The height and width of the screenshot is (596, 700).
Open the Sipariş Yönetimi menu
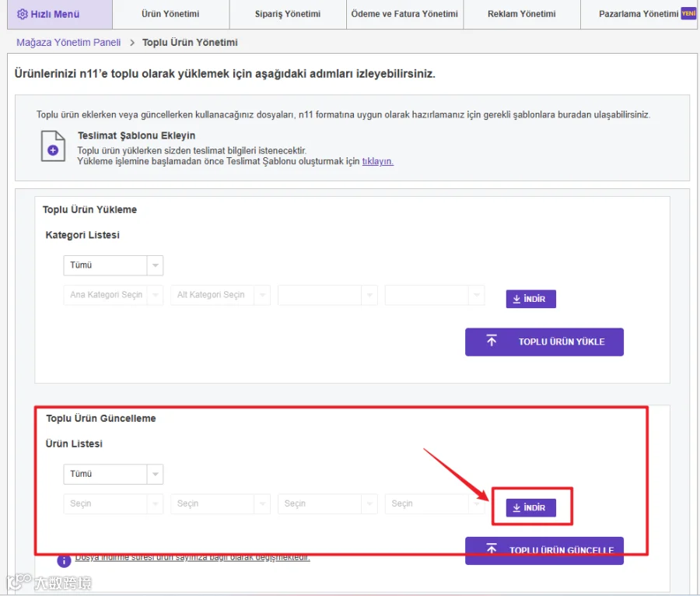288,14
